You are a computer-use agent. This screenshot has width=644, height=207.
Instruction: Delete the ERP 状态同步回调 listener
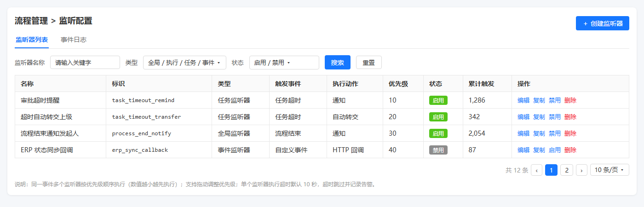tap(570, 150)
